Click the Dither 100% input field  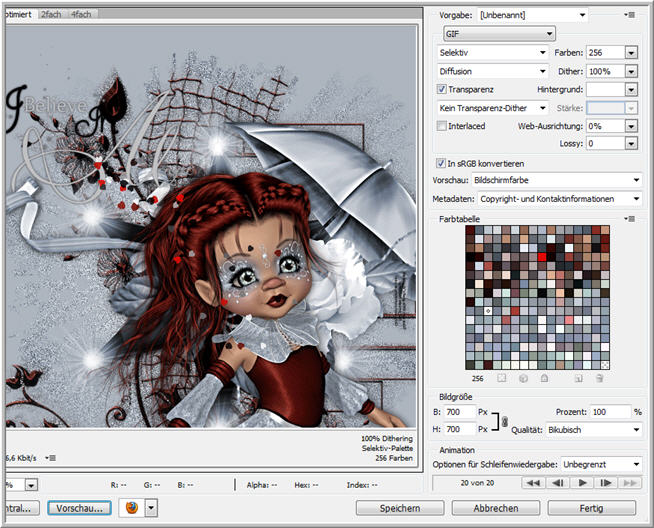click(x=605, y=71)
